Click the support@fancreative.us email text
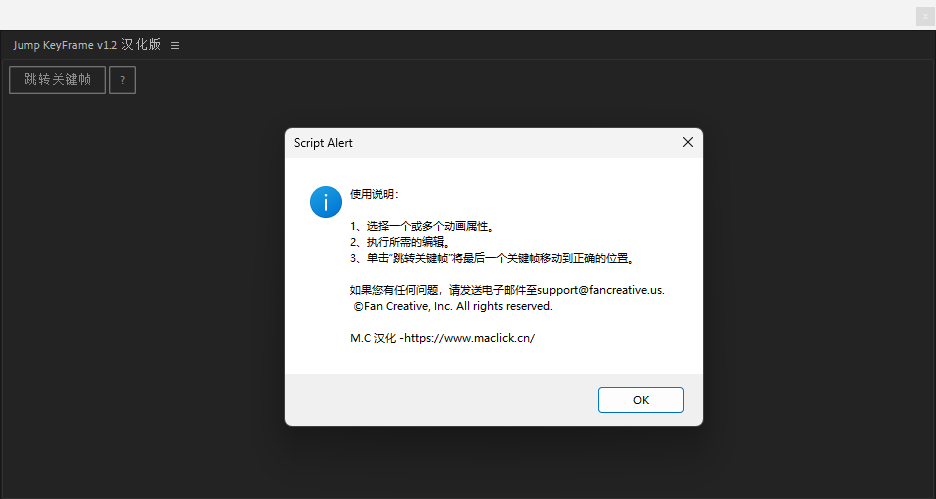This screenshot has height=499, width=936. pyautogui.click(x=601, y=290)
